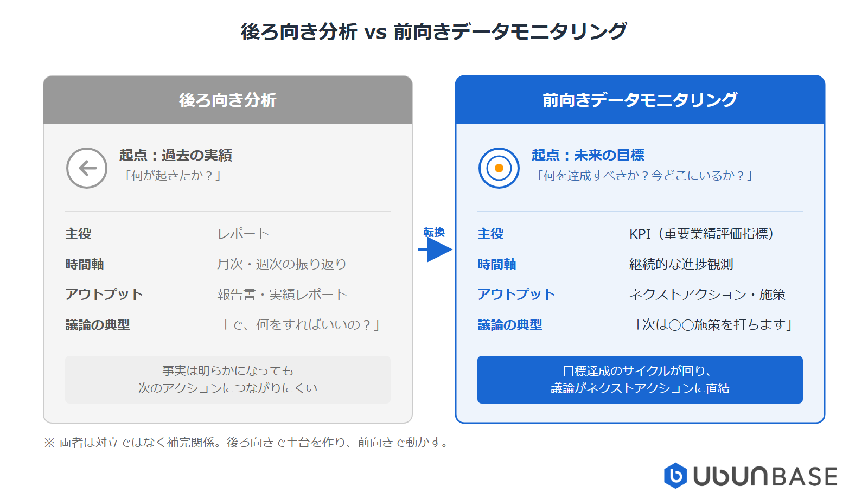Click the 転換 label above the arrow
Image resolution: width=868 pixels, height=499 pixels.
[434, 232]
